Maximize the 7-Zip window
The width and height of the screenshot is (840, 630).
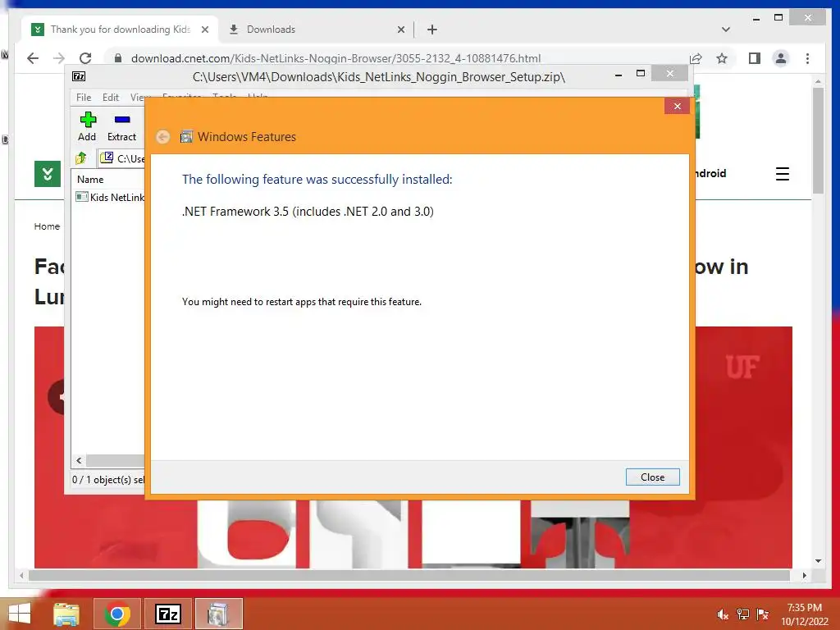[640, 74]
